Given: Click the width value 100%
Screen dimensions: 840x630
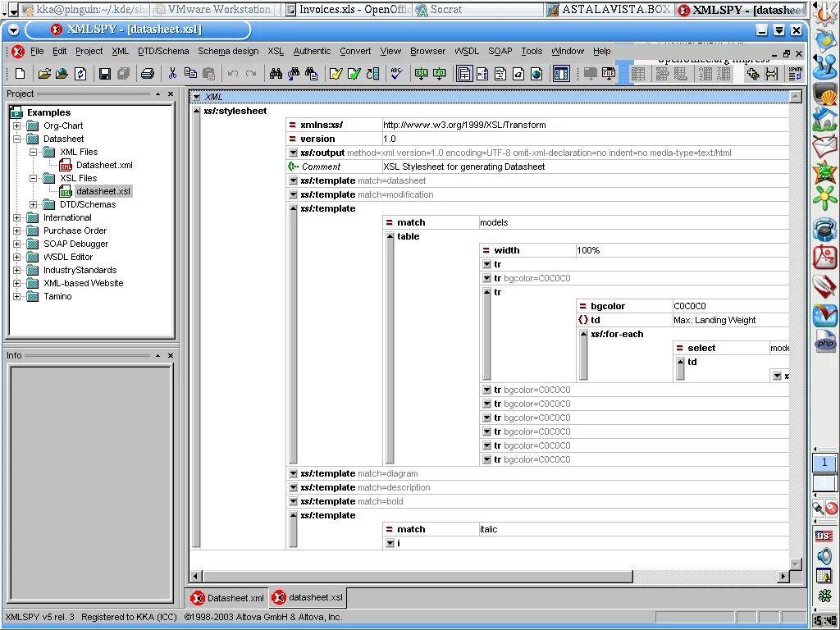Looking at the screenshot, I should point(587,250).
